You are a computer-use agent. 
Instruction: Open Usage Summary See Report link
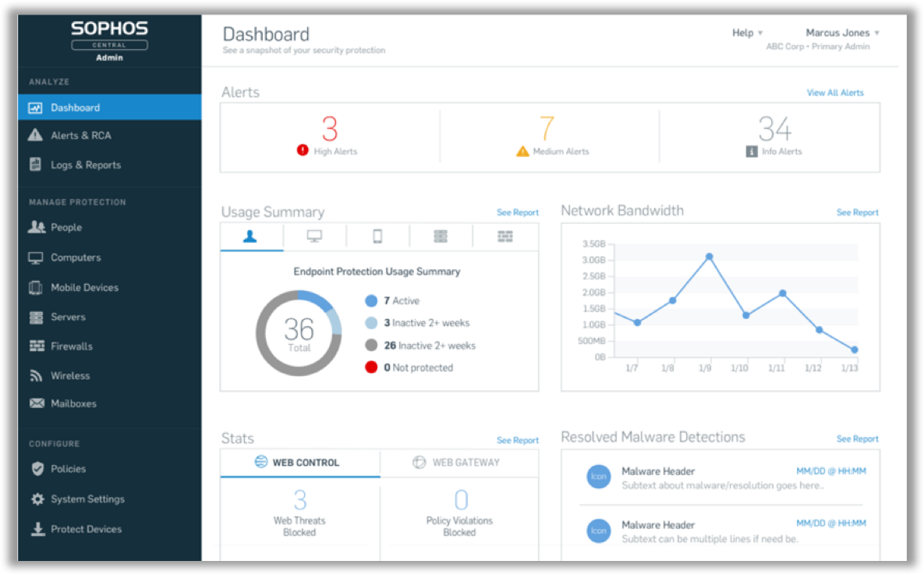tap(518, 212)
